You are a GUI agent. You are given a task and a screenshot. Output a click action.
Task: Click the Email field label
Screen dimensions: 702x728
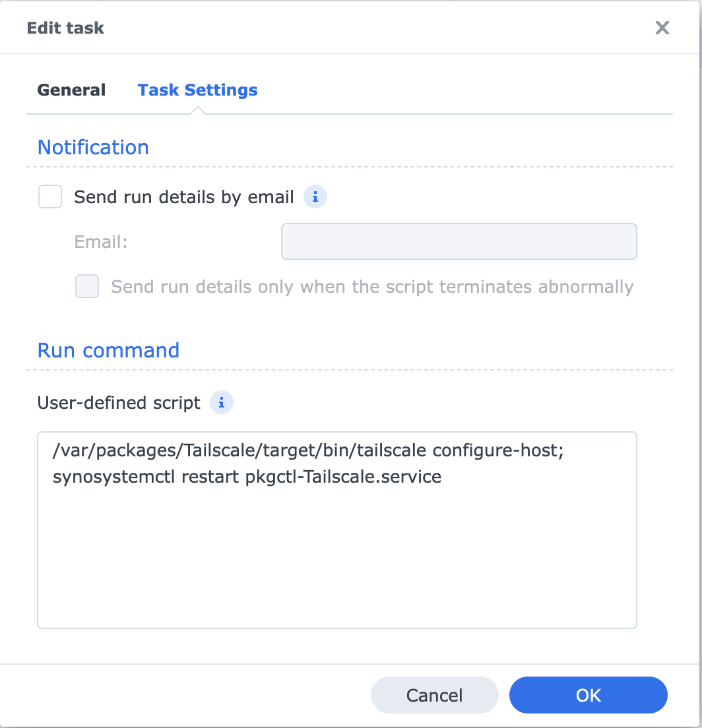click(100, 241)
